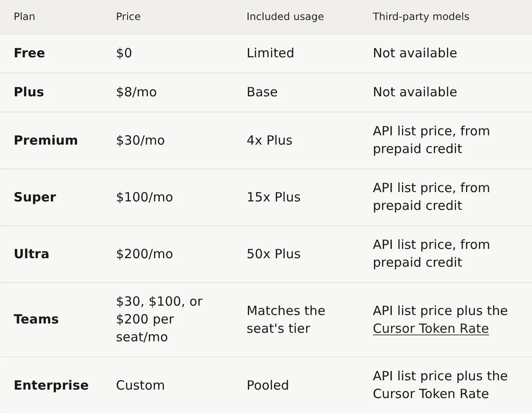Select the 50x Plus usage cell
The height and width of the screenshot is (413, 532).
point(274,254)
